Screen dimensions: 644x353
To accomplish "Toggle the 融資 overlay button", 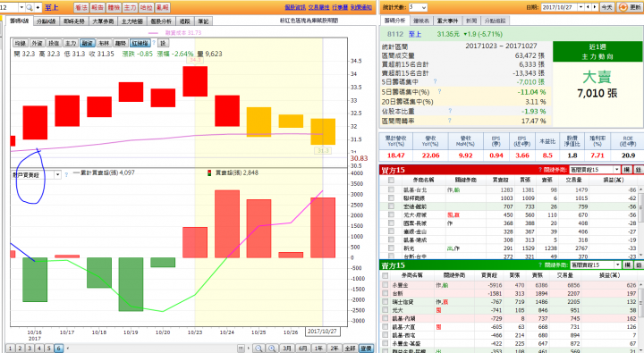I will tap(87, 43).
